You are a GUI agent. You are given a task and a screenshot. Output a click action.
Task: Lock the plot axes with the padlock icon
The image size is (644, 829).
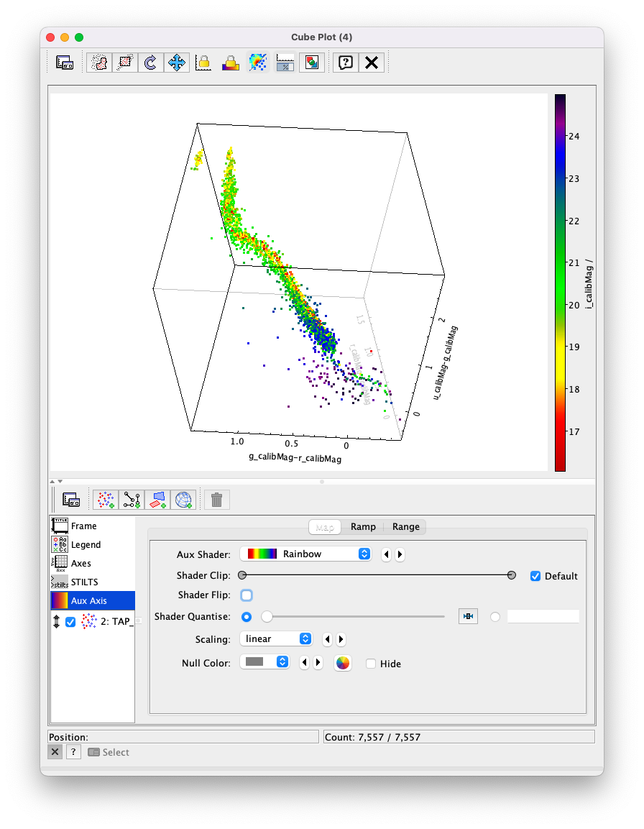coord(203,62)
